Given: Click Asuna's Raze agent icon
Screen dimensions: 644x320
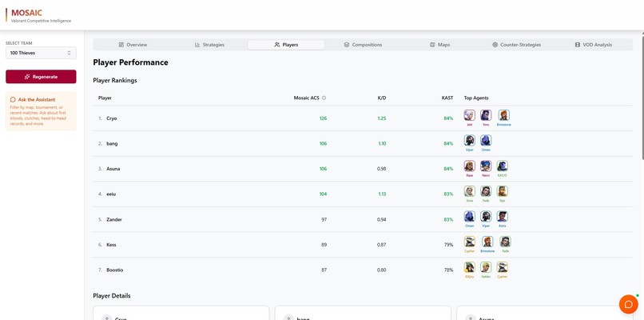Looking at the screenshot, I should [470, 166].
